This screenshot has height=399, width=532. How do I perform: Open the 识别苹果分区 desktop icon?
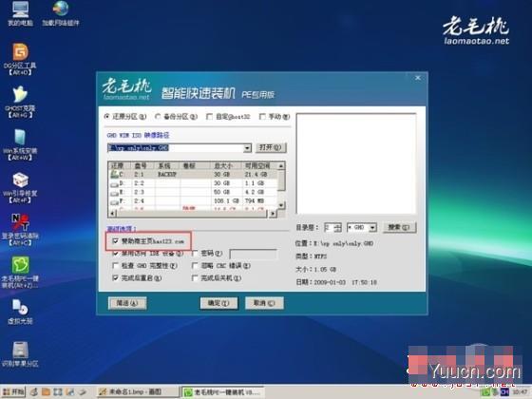(20, 353)
